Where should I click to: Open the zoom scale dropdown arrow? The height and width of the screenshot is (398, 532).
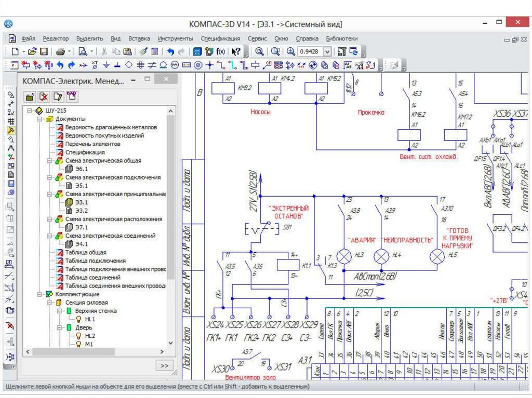click(327, 51)
